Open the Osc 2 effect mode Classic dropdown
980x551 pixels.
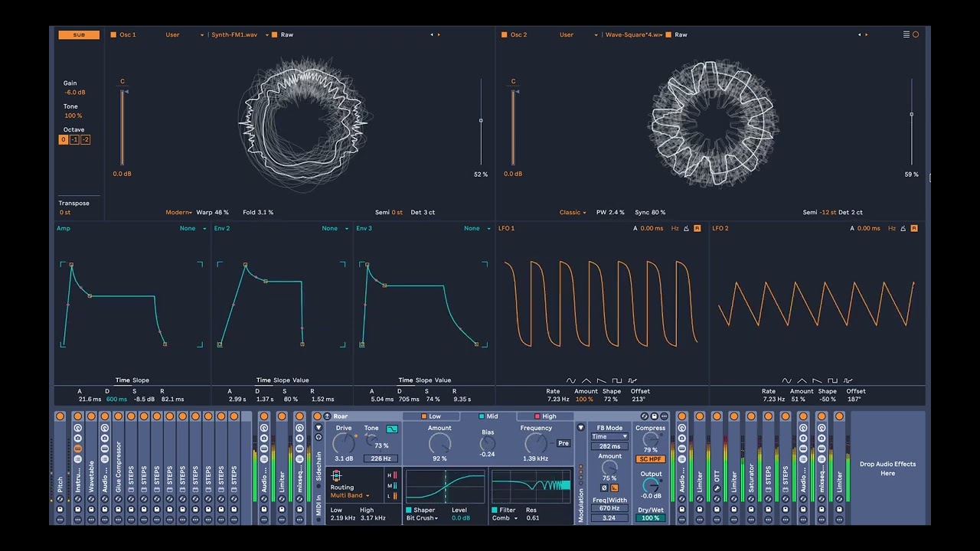point(573,213)
